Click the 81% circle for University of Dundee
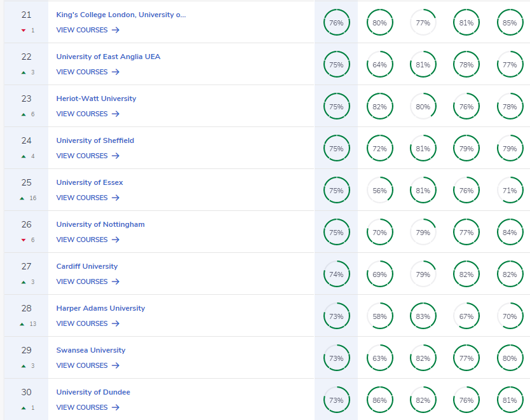Image resolution: width=530 pixels, height=420 pixels. (x=510, y=400)
